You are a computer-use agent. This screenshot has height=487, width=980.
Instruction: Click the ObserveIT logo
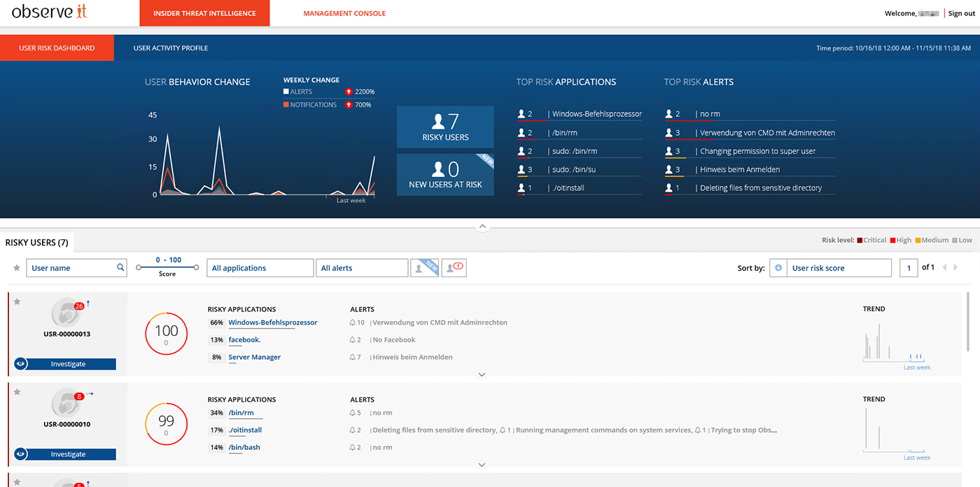[50, 12]
